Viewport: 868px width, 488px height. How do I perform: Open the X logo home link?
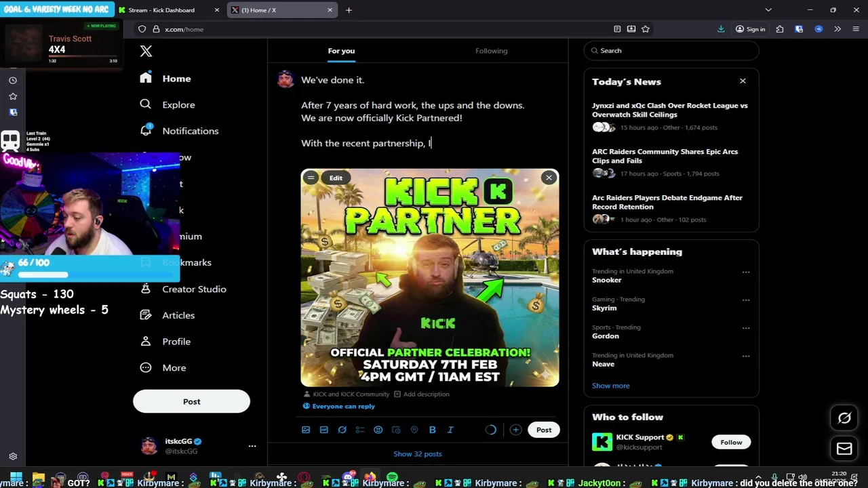click(146, 51)
